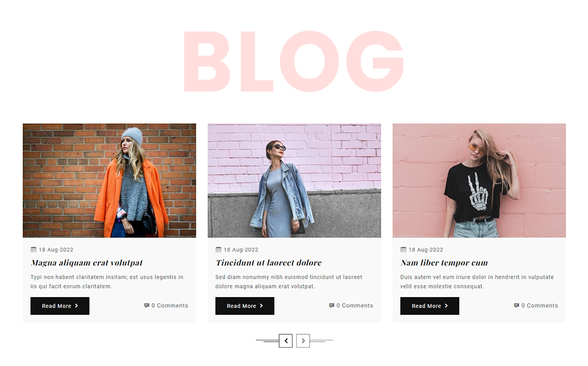Open the Magna aliquam erat volutpat title
This screenshot has height=366, width=588.
click(87, 263)
